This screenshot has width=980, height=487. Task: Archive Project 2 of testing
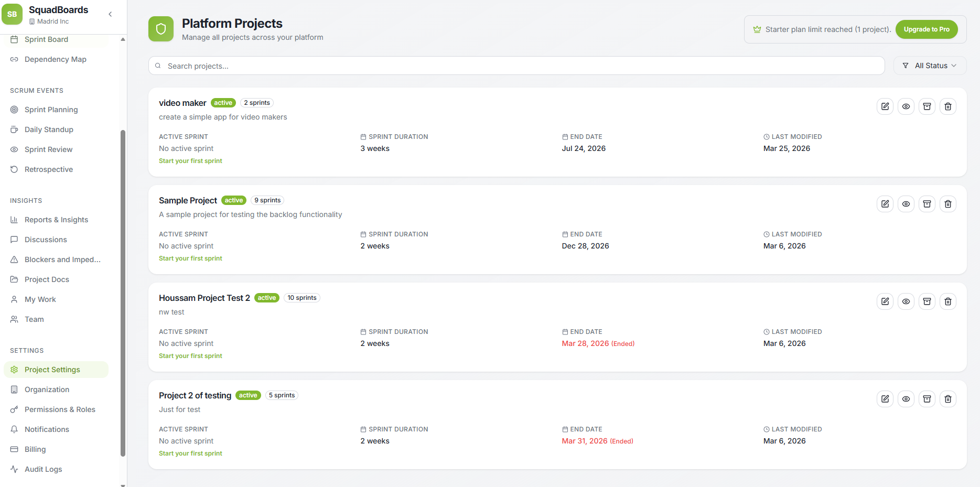[927, 399]
